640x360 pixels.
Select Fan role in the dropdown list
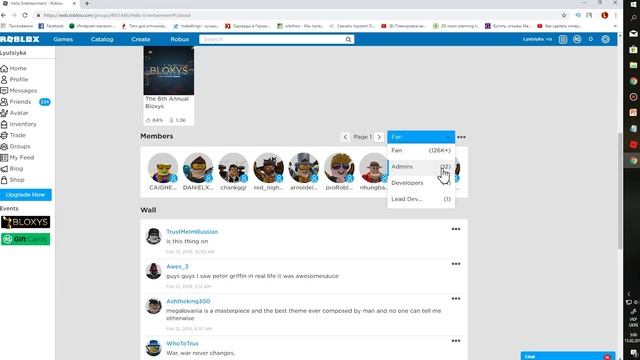click(421, 151)
